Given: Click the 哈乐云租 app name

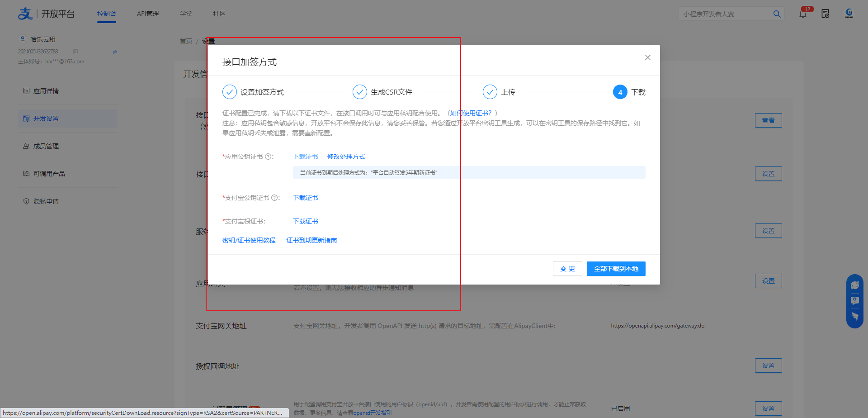Looking at the screenshot, I should (x=43, y=39).
